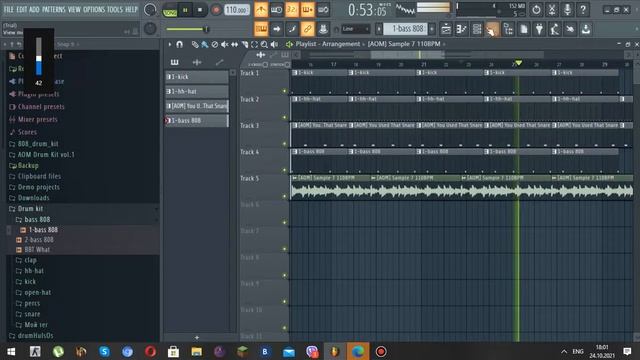640x360 pixels.
Task: Open the Line snap selector dropdown
Action: 356,29
